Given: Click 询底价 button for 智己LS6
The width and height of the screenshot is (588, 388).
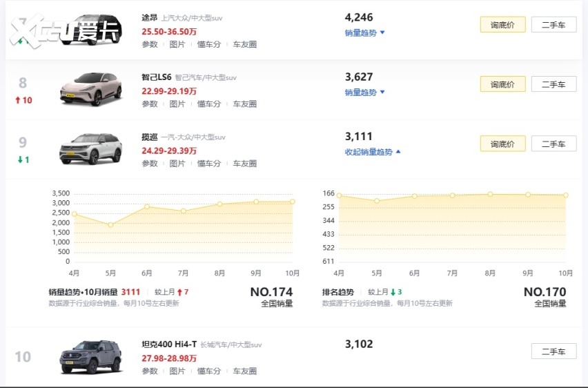Looking at the screenshot, I should 502,84.
